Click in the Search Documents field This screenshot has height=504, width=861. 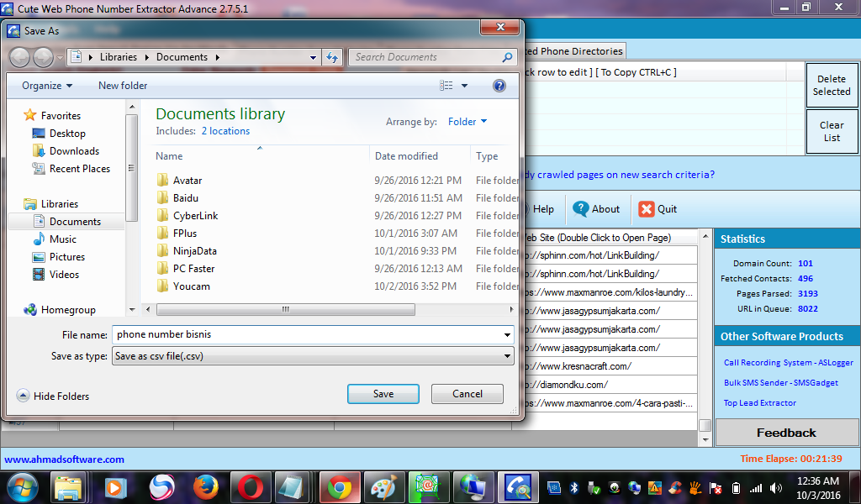(x=425, y=57)
